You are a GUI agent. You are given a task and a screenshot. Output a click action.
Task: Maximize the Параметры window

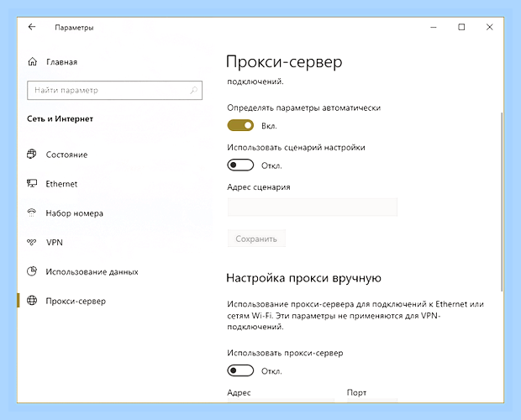click(x=461, y=27)
